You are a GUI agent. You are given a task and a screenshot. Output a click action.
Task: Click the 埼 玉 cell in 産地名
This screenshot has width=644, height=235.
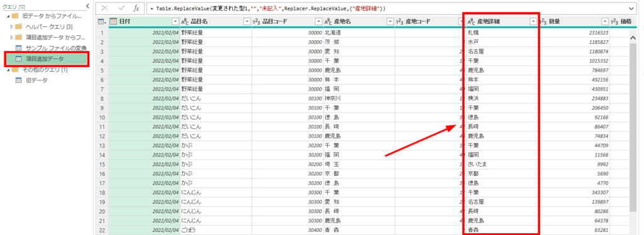point(358,164)
